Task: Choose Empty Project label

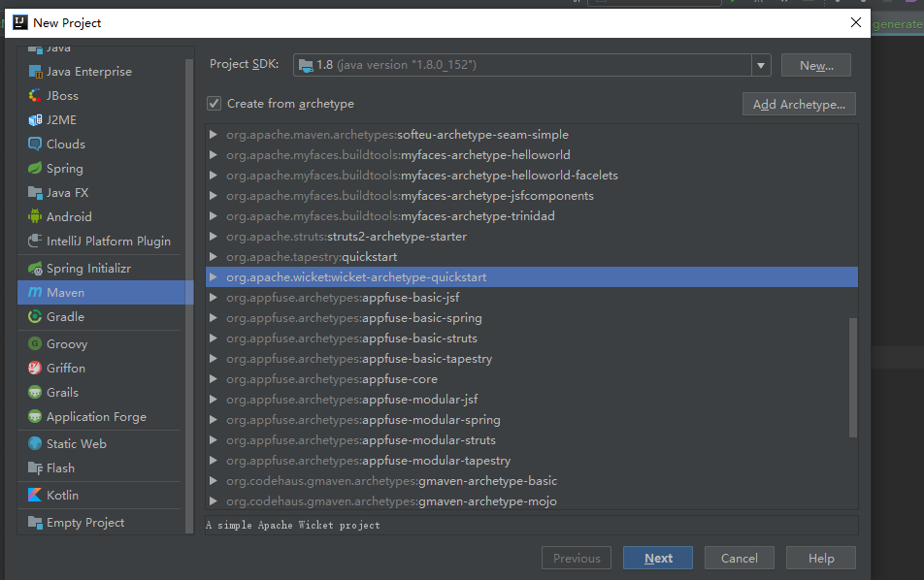Action: (85, 523)
